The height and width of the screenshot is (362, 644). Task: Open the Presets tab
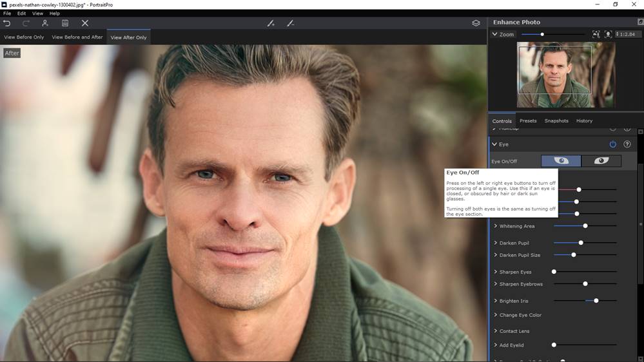(x=528, y=120)
